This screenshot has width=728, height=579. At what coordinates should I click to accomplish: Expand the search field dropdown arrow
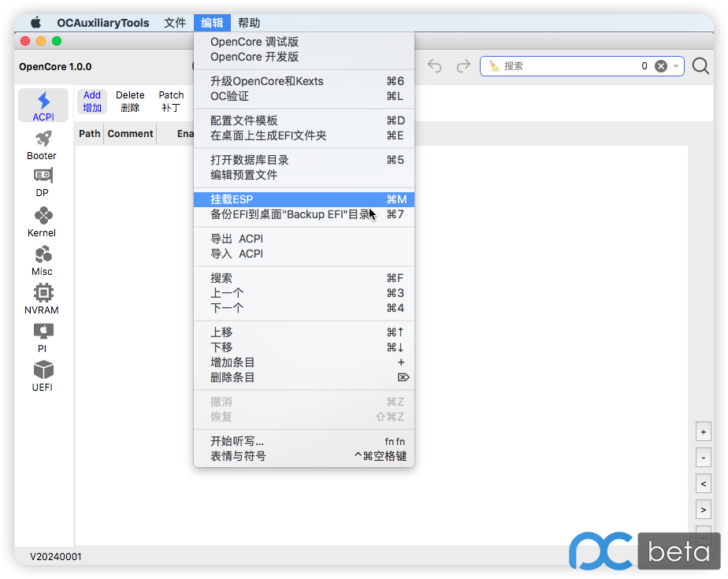(x=676, y=66)
